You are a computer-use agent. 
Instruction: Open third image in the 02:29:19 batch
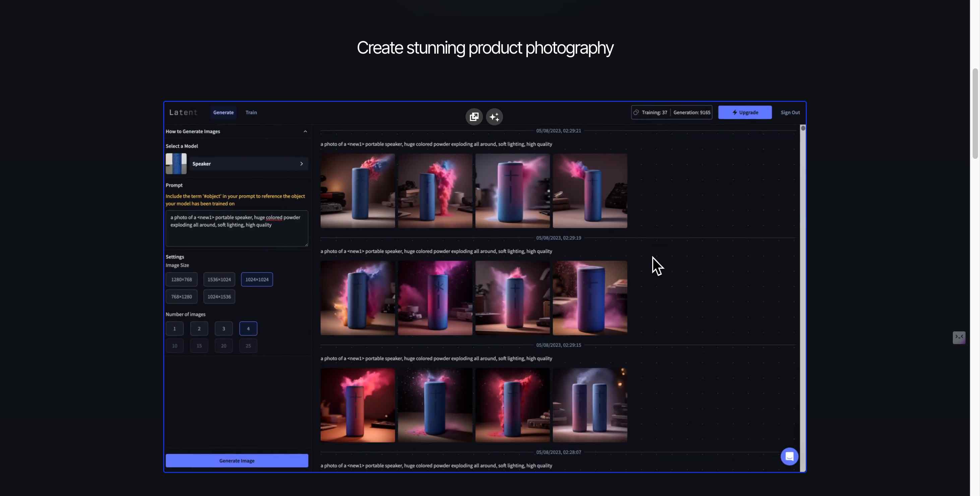512,298
